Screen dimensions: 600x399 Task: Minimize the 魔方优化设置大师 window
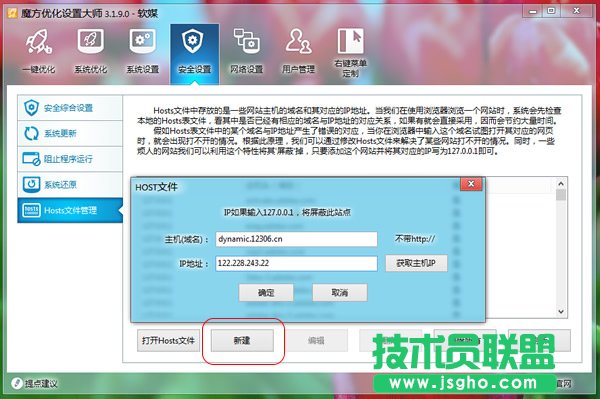[533, 11]
